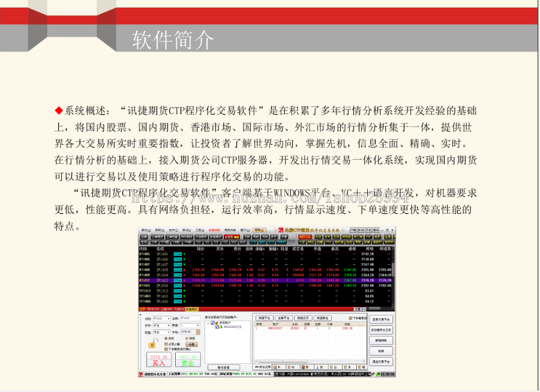Toggle the 所有账户 checkbox in account tree
The height and width of the screenshot is (392, 540).
[212, 323]
